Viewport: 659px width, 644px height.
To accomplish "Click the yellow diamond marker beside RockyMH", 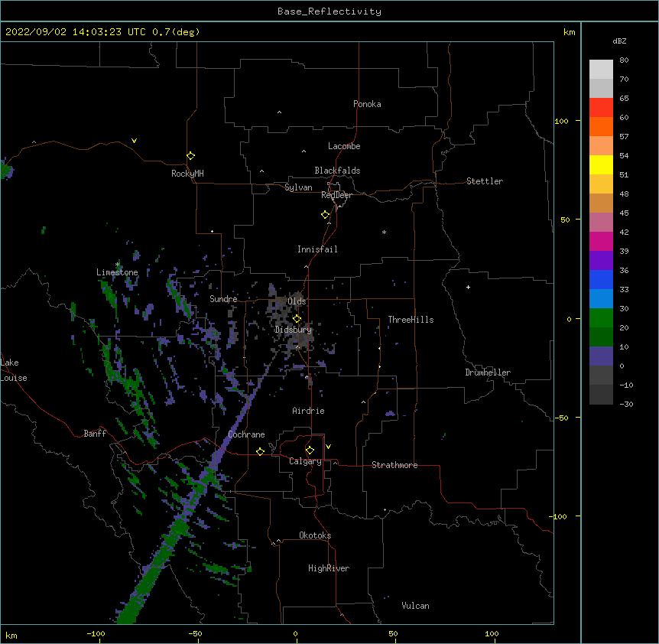I will coord(190,155).
